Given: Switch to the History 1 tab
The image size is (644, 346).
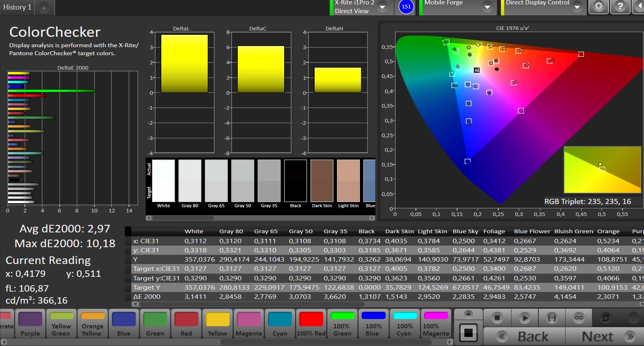Looking at the screenshot, I should [x=17, y=7].
